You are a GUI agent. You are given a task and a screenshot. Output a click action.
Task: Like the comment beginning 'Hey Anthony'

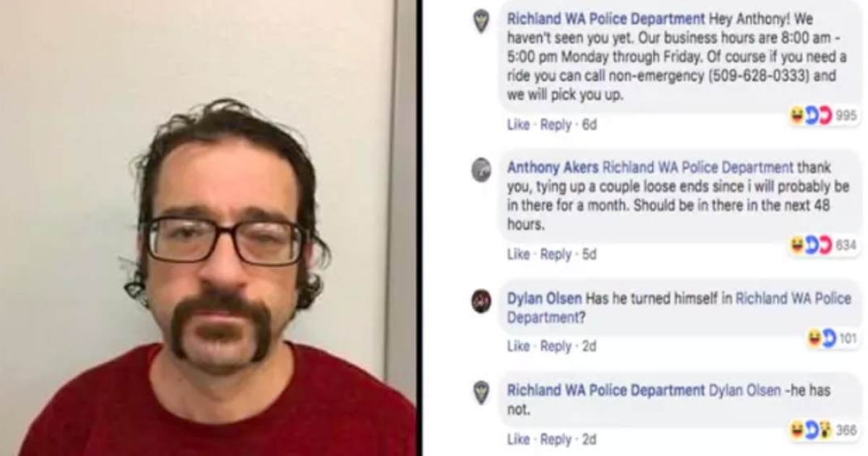[518, 124]
